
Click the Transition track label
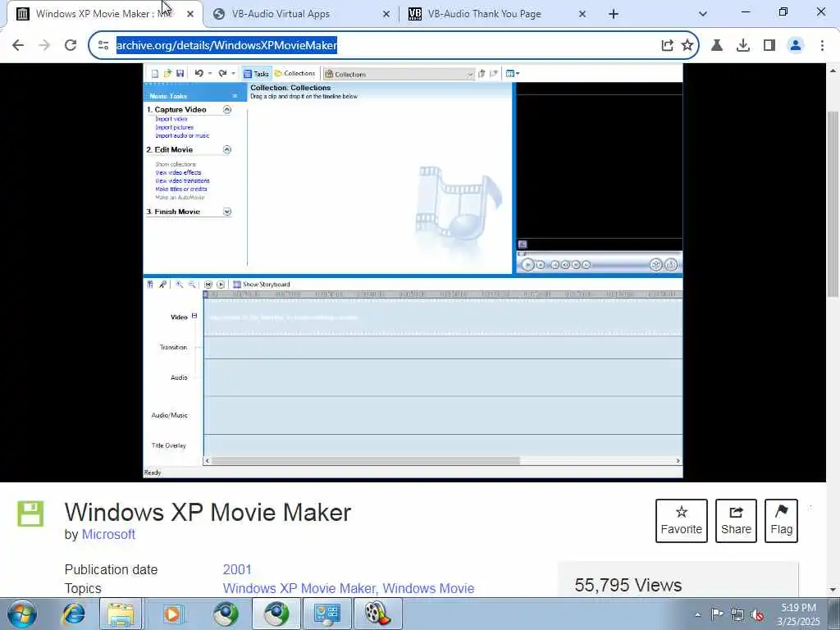[174, 347]
